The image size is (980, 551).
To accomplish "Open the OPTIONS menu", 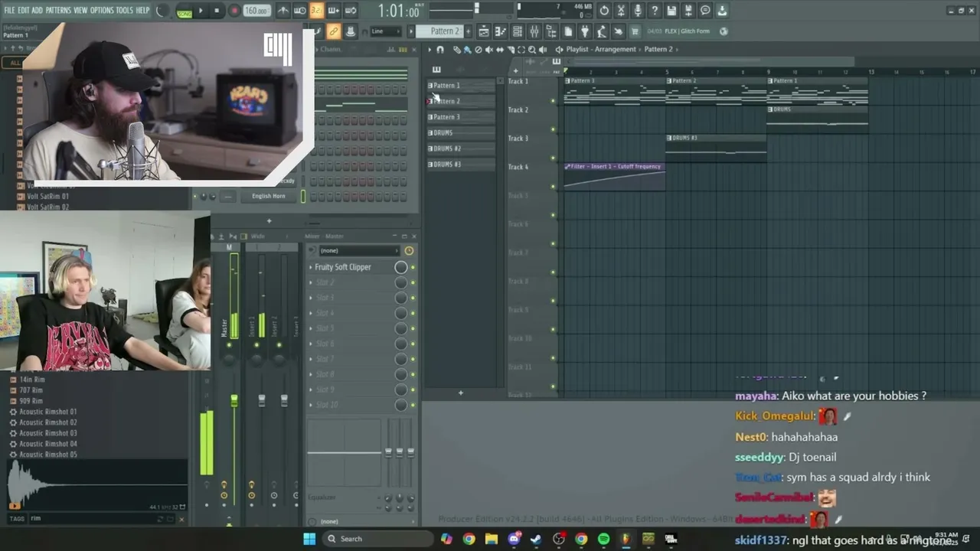I will (x=102, y=11).
